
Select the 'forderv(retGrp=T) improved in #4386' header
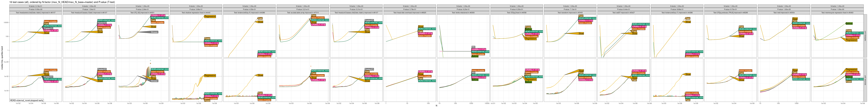[677, 13]
